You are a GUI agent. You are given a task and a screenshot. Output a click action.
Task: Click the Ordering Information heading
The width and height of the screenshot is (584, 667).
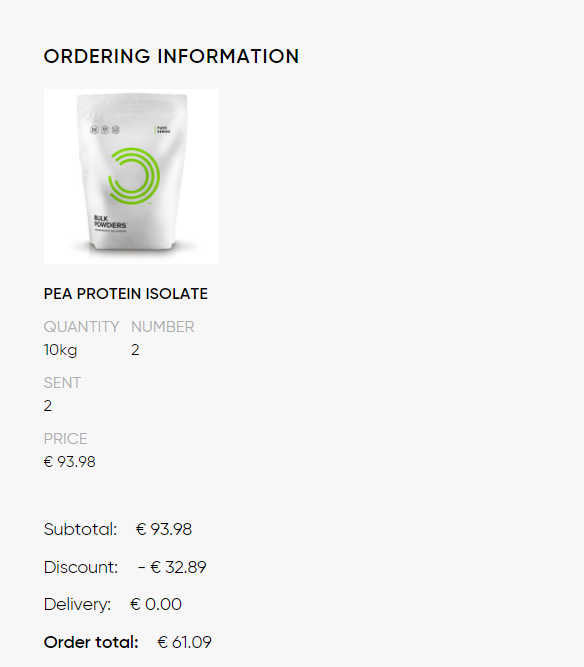pos(171,57)
